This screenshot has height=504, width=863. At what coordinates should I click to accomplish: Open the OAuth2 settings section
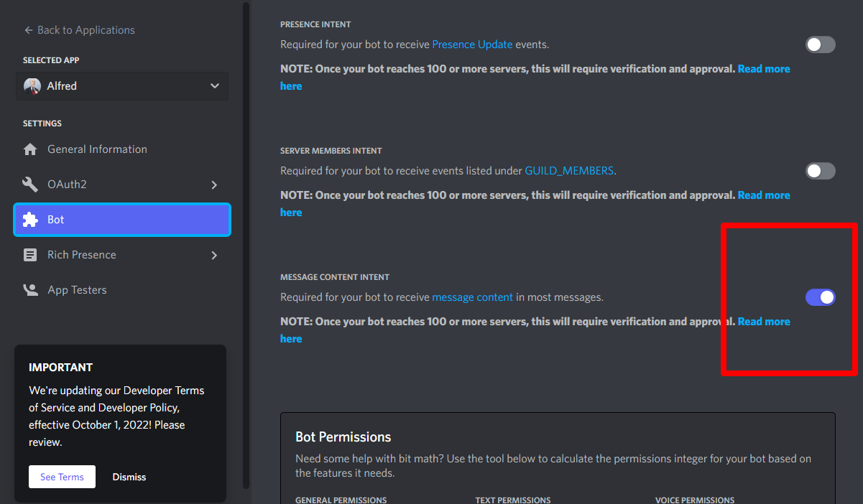pos(122,185)
